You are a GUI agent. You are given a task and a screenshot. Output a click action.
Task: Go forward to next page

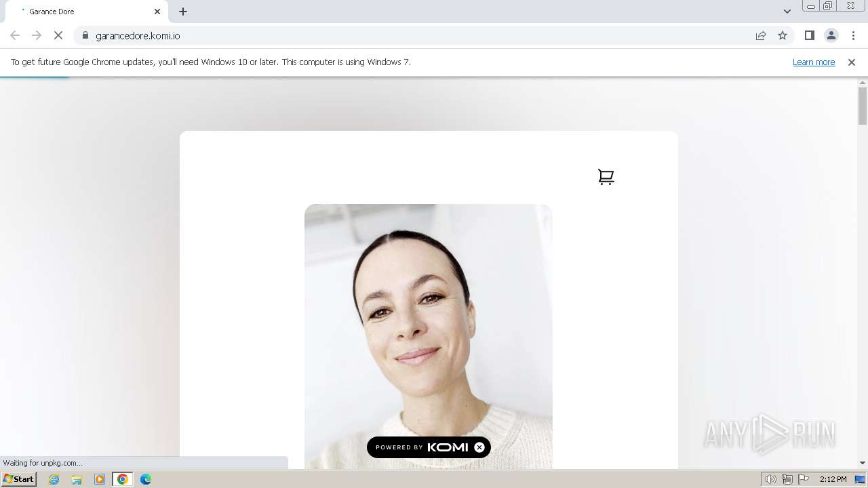point(37,35)
